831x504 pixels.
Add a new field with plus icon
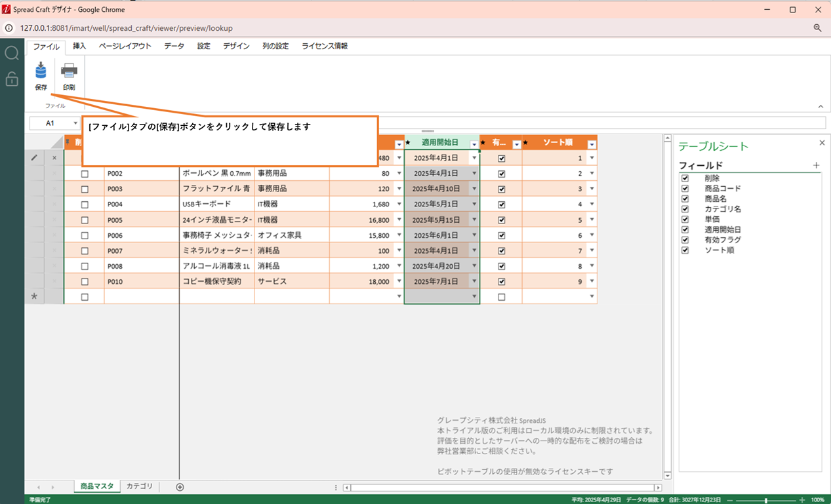(816, 166)
